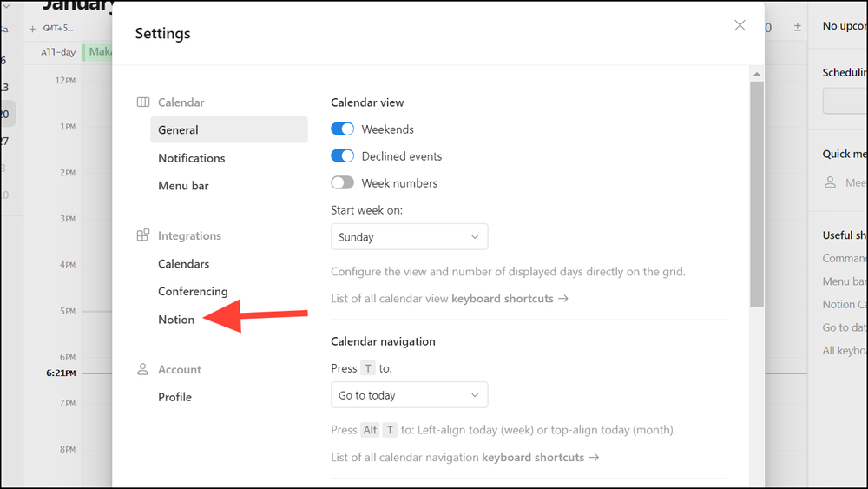Open Profile account settings
Screen dimensions: 868x489
[x=174, y=397]
